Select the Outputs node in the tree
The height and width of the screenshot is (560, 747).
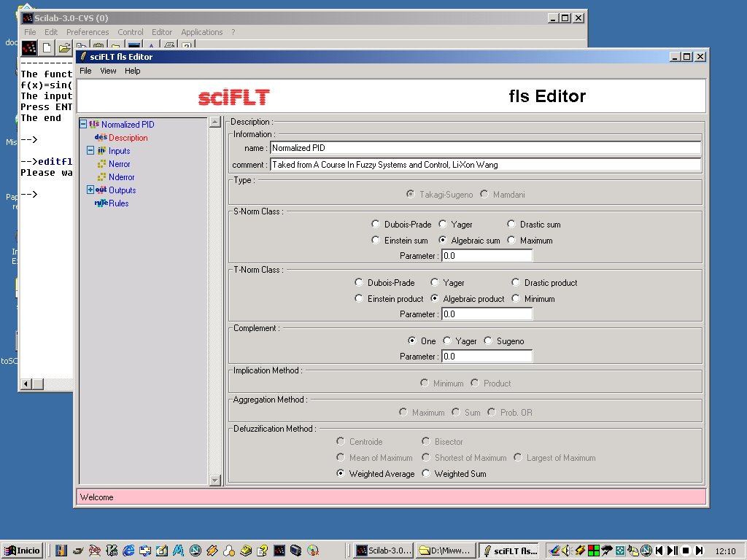click(x=122, y=190)
